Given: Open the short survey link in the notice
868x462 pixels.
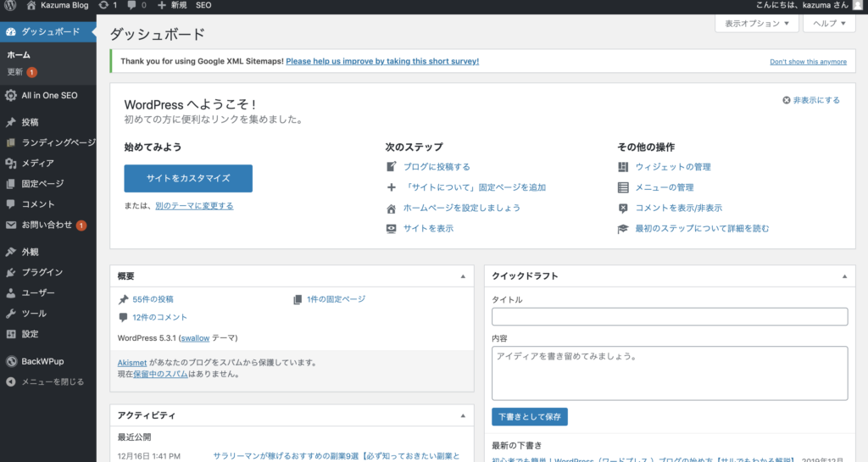Looking at the screenshot, I should 382,61.
